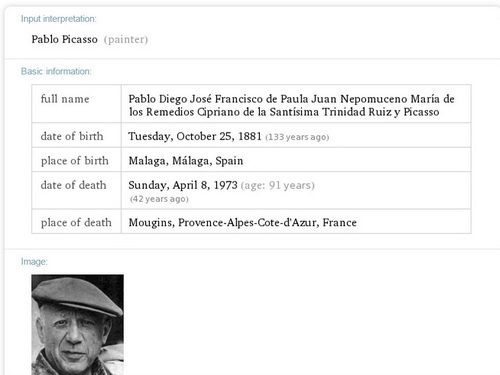The width and height of the screenshot is (500, 375).
Task: Click 'Pablo Picasso' interpretation text
Action: (64, 39)
